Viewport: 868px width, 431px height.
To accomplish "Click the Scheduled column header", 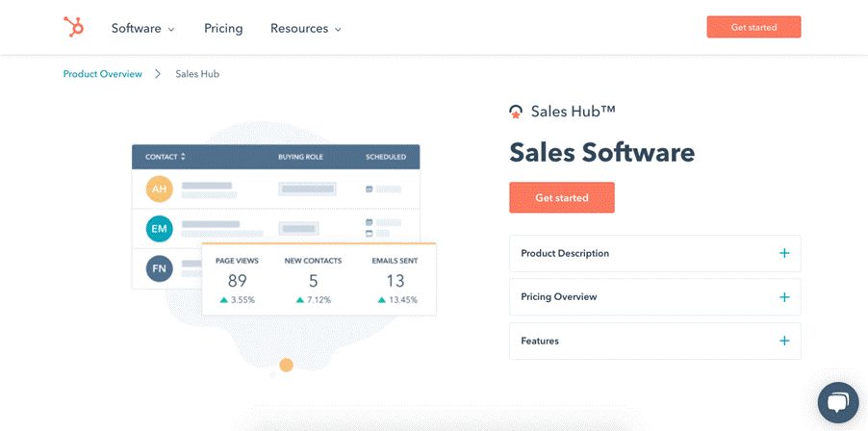I will click(x=385, y=157).
